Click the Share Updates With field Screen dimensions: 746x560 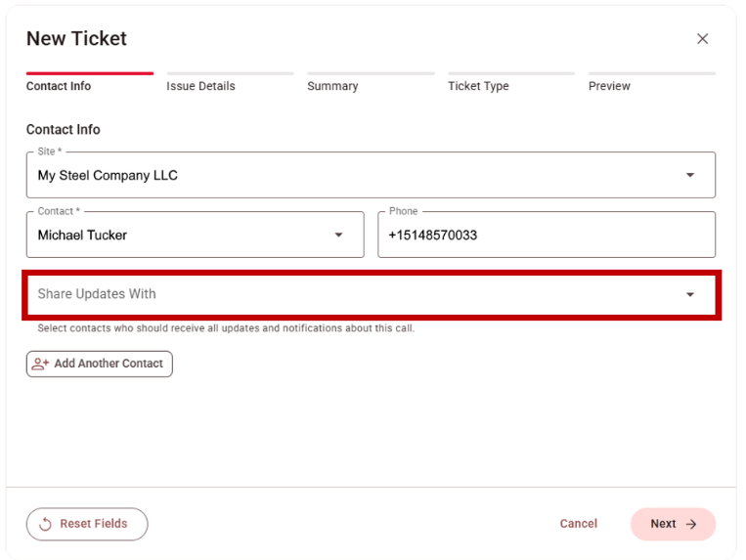(352, 294)
